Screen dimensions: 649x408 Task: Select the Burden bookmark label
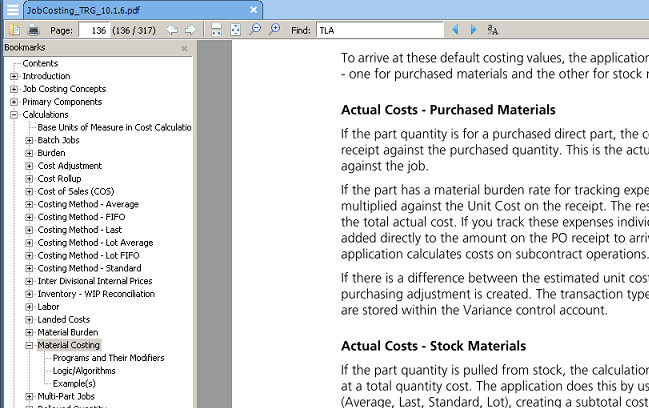pos(51,153)
